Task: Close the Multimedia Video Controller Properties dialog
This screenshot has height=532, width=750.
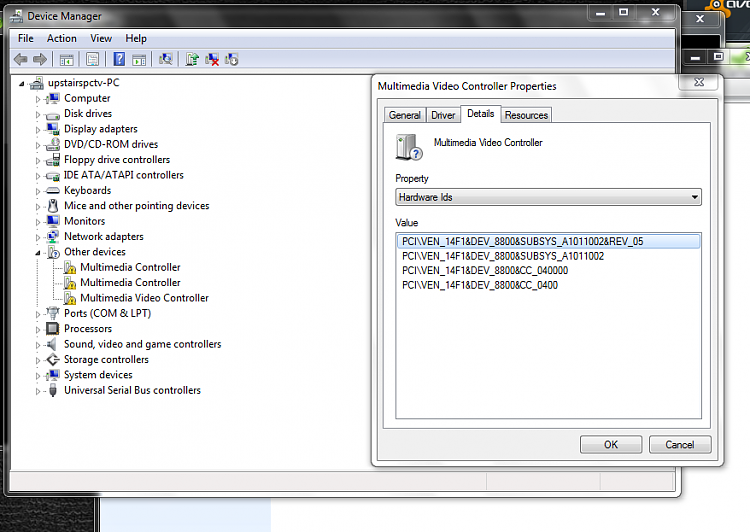Action: point(699,82)
